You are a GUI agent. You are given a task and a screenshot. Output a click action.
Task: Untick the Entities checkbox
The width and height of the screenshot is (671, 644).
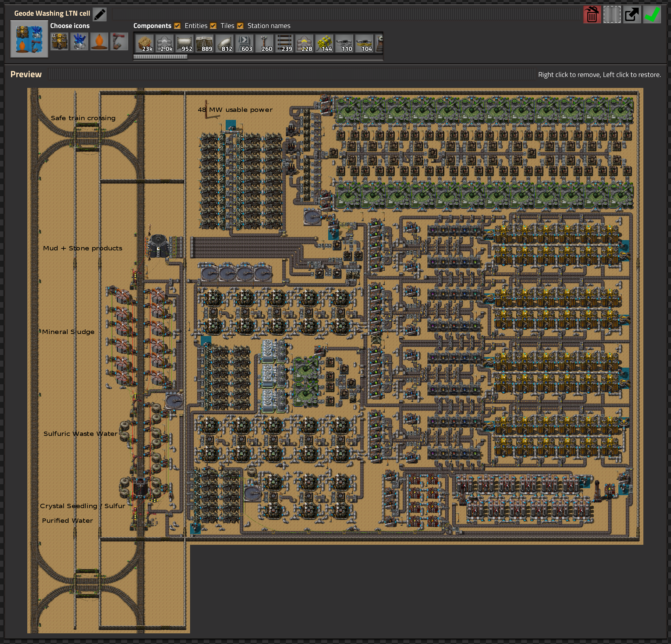tap(177, 26)
